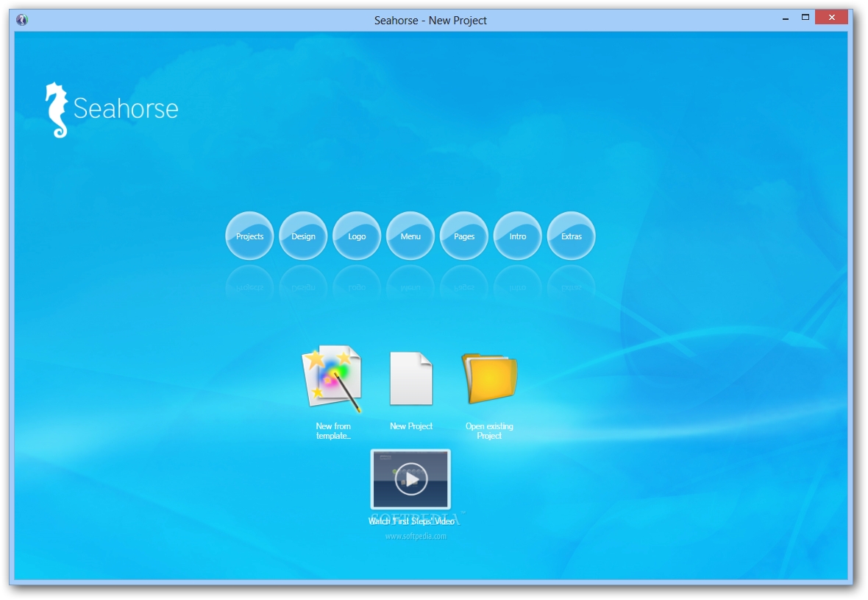Click the 'New from template...' label
Screen dimensions: 868x600
pyautogui.click(x=333, y=431)
